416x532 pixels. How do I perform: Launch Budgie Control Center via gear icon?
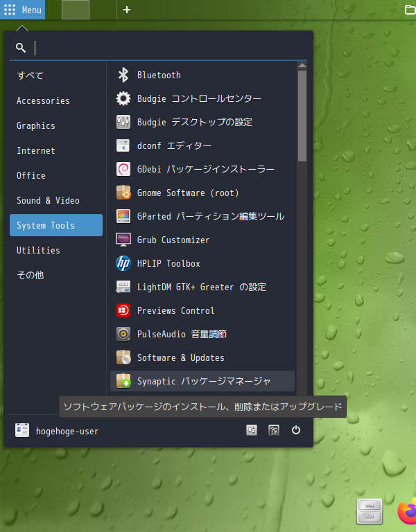pyautogui.click(x=123, y=98)
